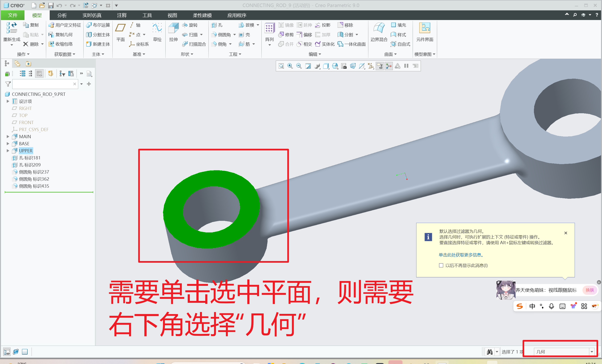Screen dimensions: 602x364
Task: Expand the 设计项 tree node
Action: (8, 101)
